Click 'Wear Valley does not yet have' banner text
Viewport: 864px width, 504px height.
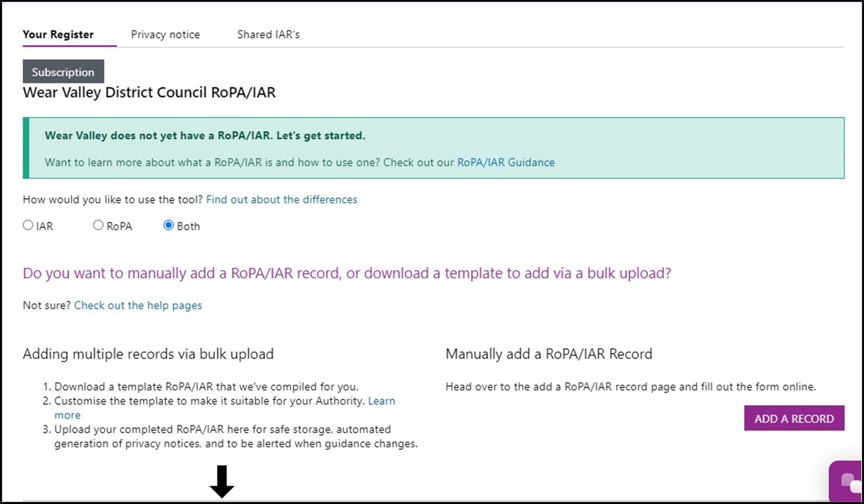pyautogui.click(x=205, y=136)
